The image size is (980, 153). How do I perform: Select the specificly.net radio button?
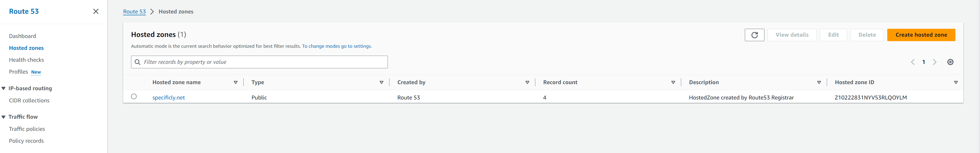(x=134, y=97)
